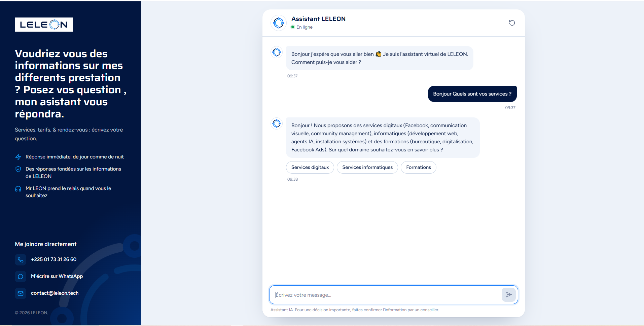Click the 09:38 timestamp under quick replies
Image resolution: width=644 pixels, height=326 pixels.
click(x=292, y=179)
